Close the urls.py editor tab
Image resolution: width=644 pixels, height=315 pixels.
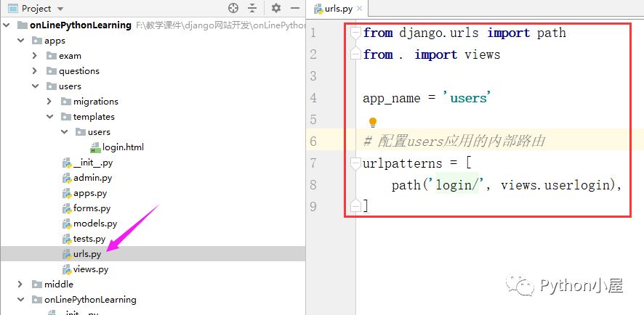pos(360,9)
